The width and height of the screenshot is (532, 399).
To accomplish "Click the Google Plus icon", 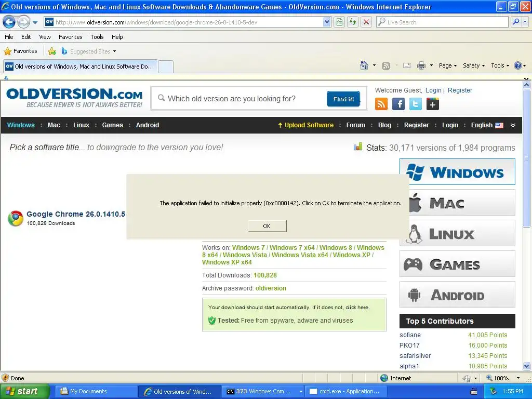I will click(x=433, y=104).
